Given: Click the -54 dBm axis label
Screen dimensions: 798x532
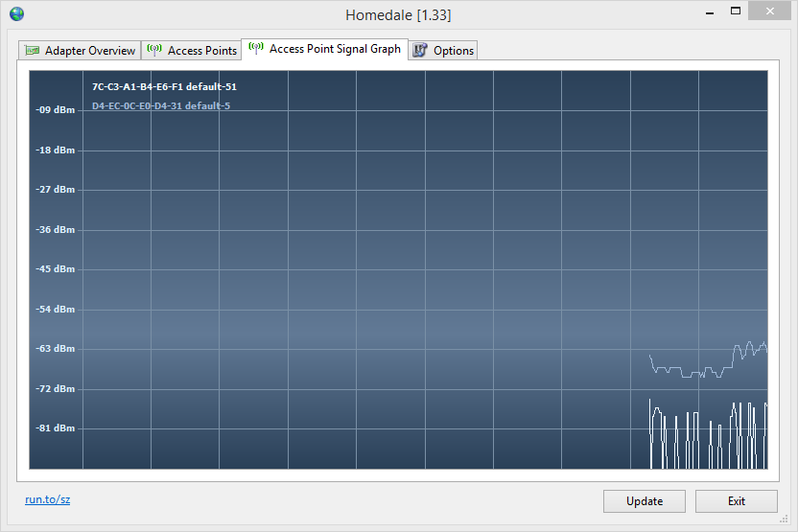Looking at the screenshot, I should [x=55, y=309].
